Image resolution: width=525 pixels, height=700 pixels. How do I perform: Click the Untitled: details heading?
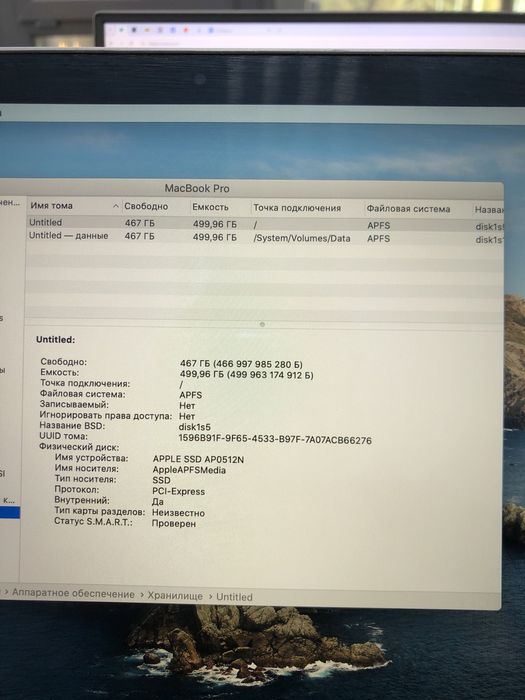(56, 340)
